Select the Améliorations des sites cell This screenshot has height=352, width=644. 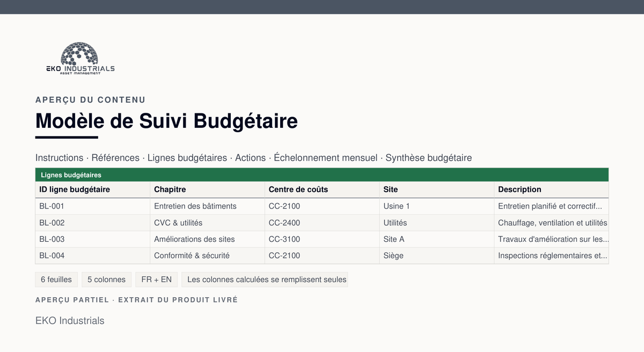pyautogui.click(x=208, y=239)
